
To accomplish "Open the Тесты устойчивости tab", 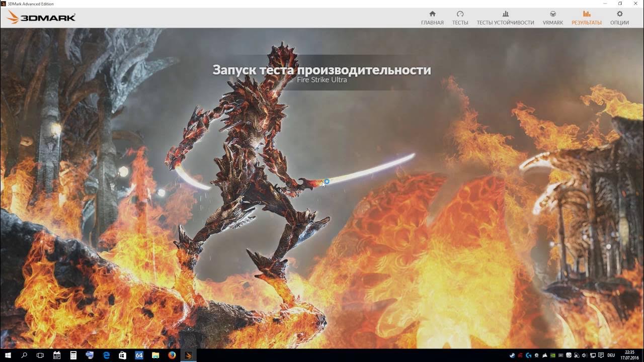I will click(505, 18).
